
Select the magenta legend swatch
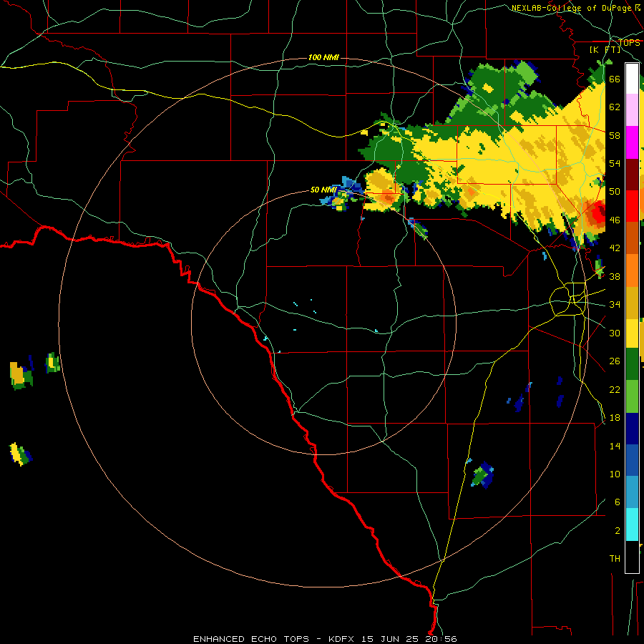click(632, 142)
